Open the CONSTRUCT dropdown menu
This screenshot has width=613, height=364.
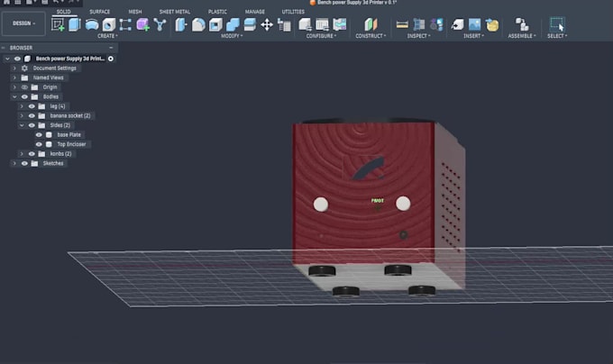click(371, 36)
